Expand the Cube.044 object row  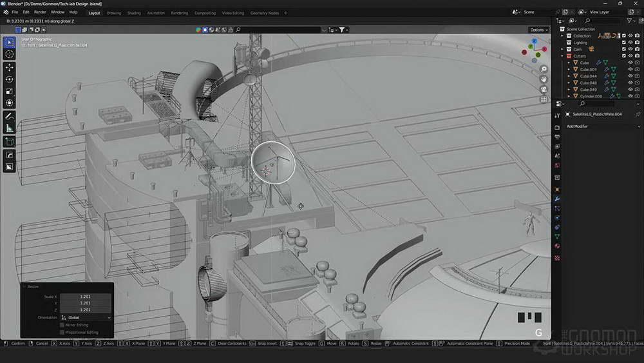click(569, 76)
